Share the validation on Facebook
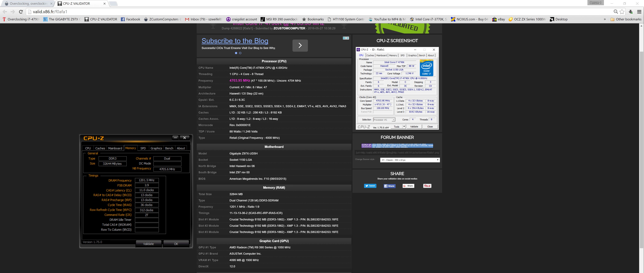 click(x=389, y=186)
